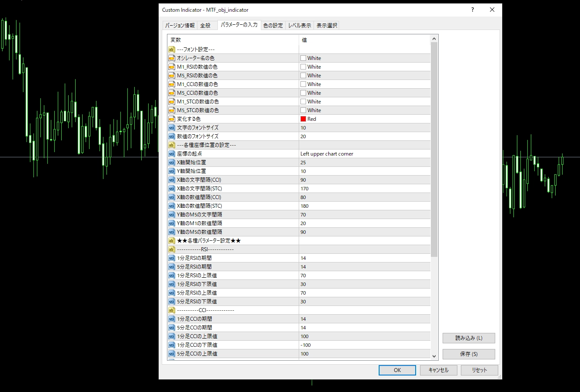The height and width of the screenshot is (392, 580).
Task: Click the color icon beside M1_CCIの数値の色
Action: tap(172, 84)
